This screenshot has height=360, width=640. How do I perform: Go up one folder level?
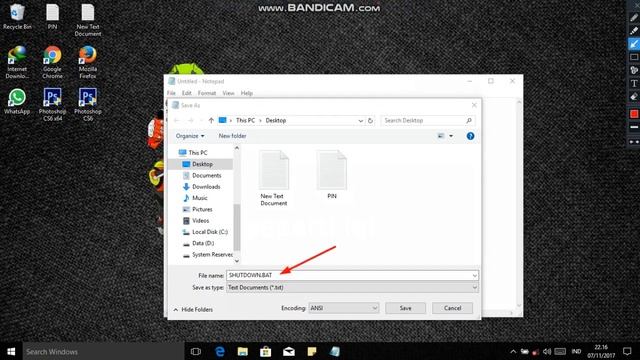click(211, 120)
